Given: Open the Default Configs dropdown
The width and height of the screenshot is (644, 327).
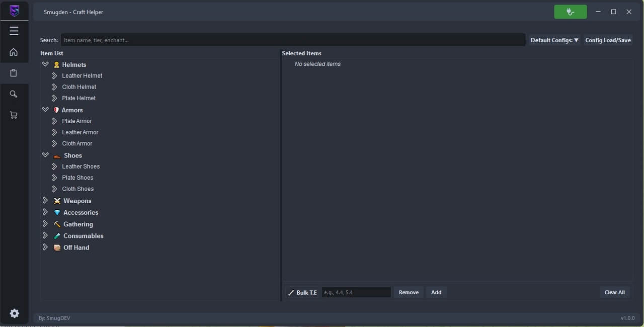Looking at the screenshot, I should tap(554, 40).
